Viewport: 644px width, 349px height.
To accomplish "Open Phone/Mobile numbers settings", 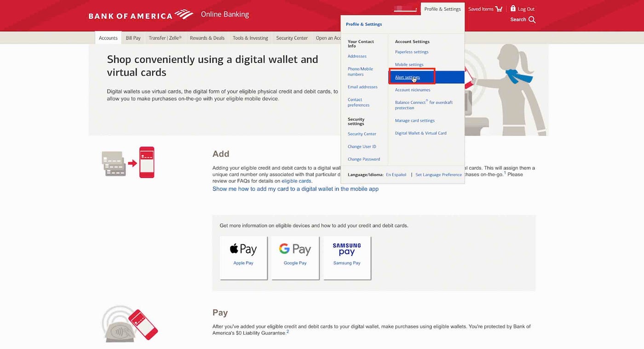I will [x=360, y=71].
